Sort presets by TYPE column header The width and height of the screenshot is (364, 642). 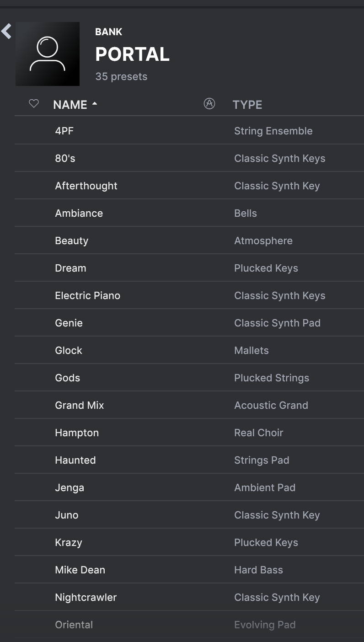point(247,105)
